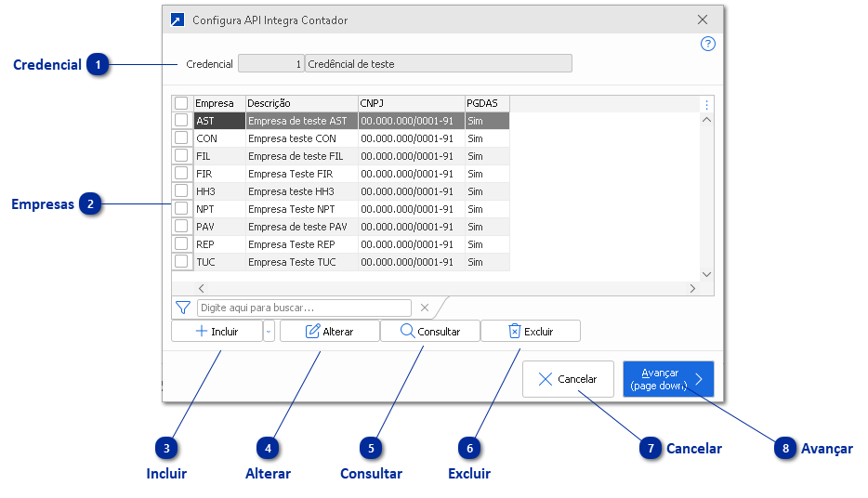
Task: Select the Empresa Teste TUC row
Action: click(301, 262)
